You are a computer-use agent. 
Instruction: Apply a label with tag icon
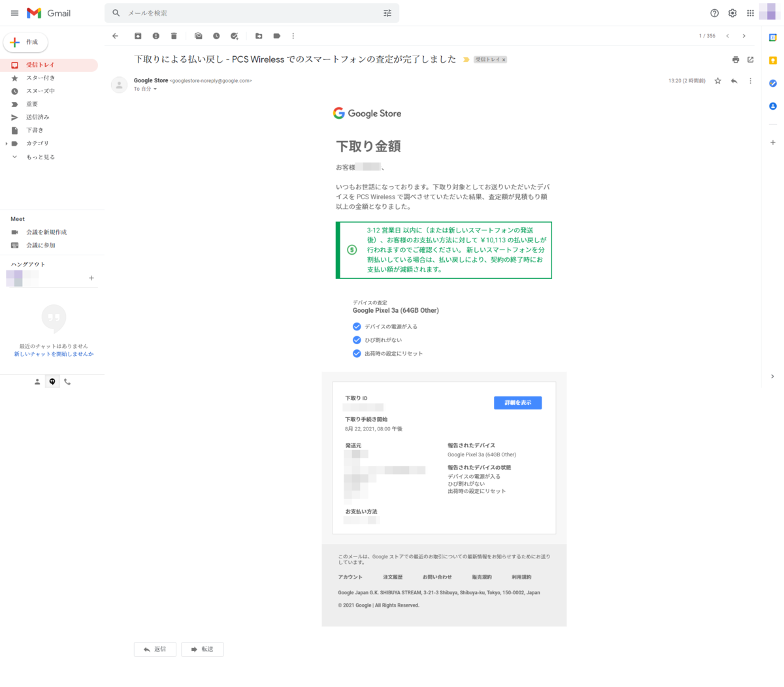click(x=276, y=36)
